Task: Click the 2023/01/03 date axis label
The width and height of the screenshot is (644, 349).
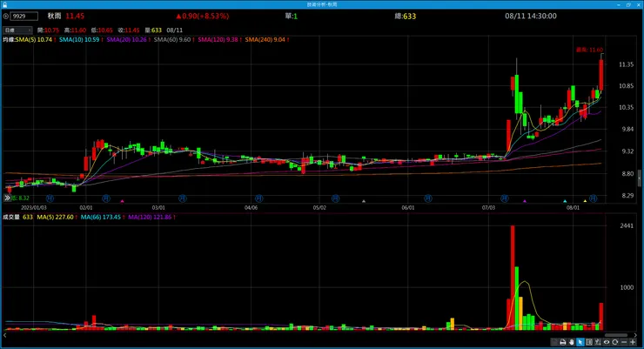Action: point(34,208)
